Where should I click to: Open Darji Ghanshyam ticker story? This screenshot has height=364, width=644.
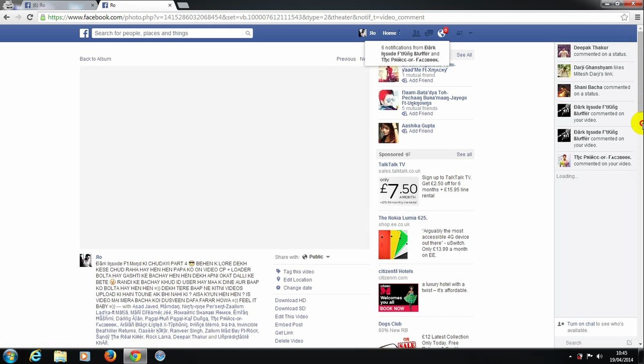pos(595,71)
